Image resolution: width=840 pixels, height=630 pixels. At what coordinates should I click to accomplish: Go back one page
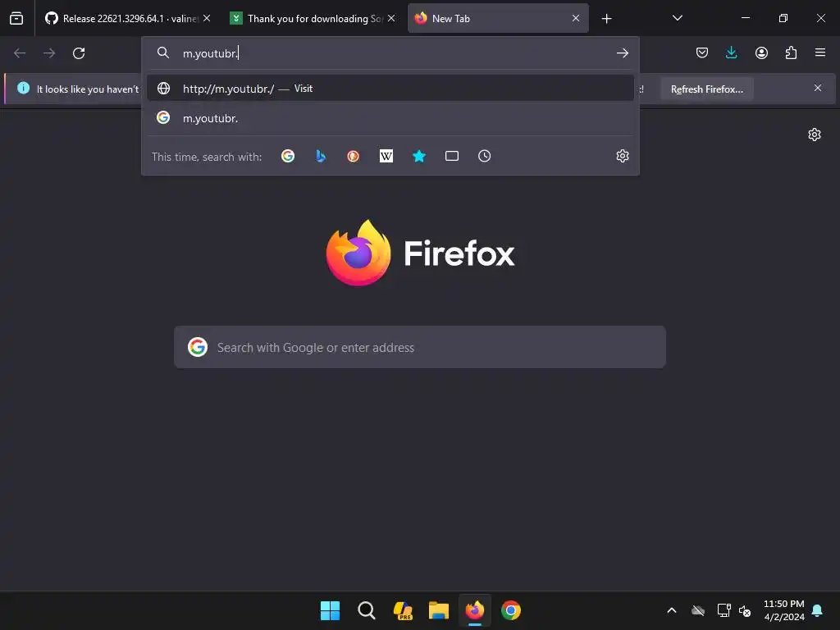coord(20,53)
